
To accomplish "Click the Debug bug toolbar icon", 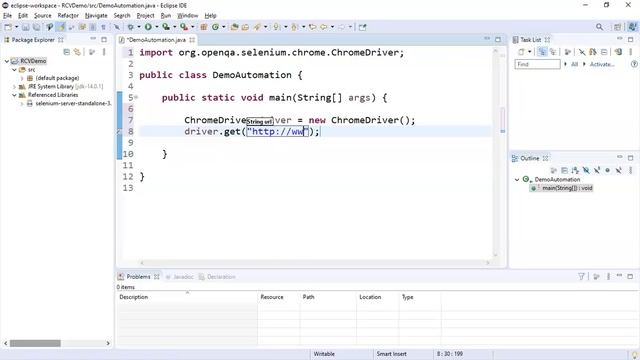I will pyautogui.click(x=131, y=27).
